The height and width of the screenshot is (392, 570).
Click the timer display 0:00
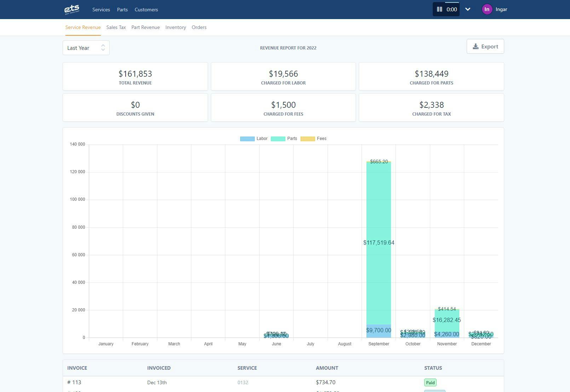click(451, 10)
